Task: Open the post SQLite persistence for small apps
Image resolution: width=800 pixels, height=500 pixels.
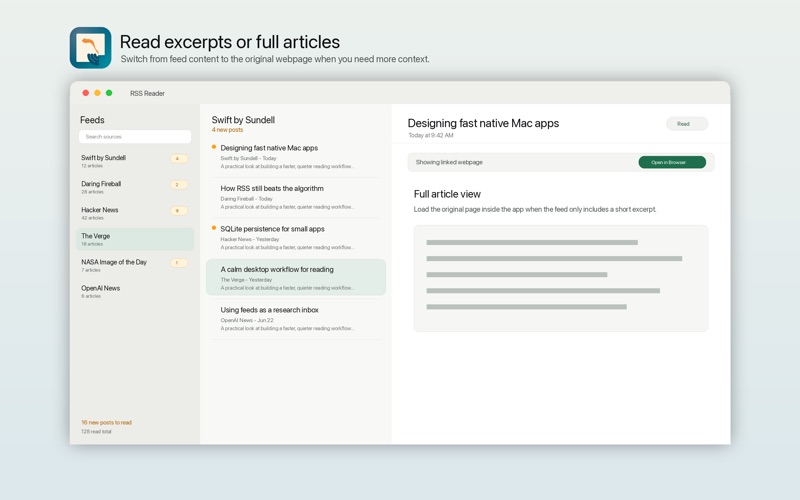Action: click(x=296, y=238)
